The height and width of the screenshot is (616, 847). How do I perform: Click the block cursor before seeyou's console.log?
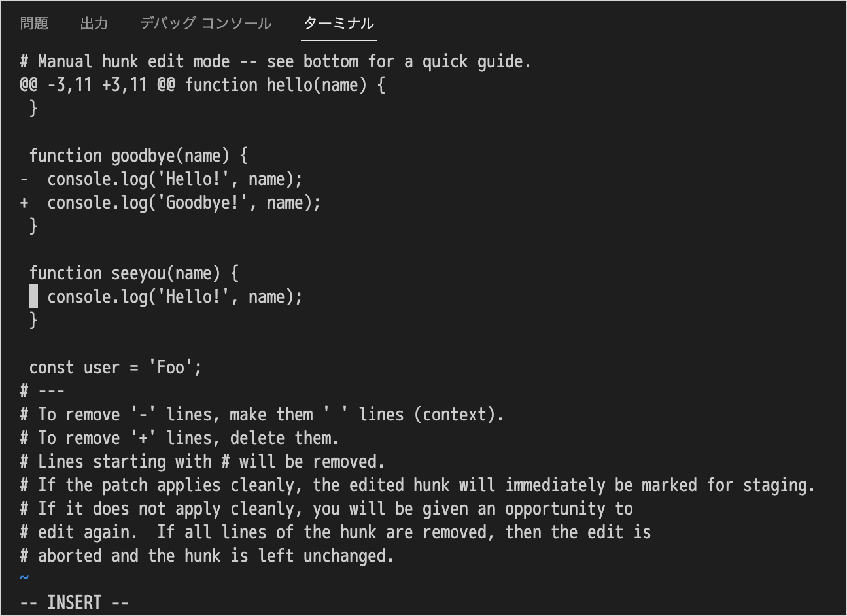point(33,297)
